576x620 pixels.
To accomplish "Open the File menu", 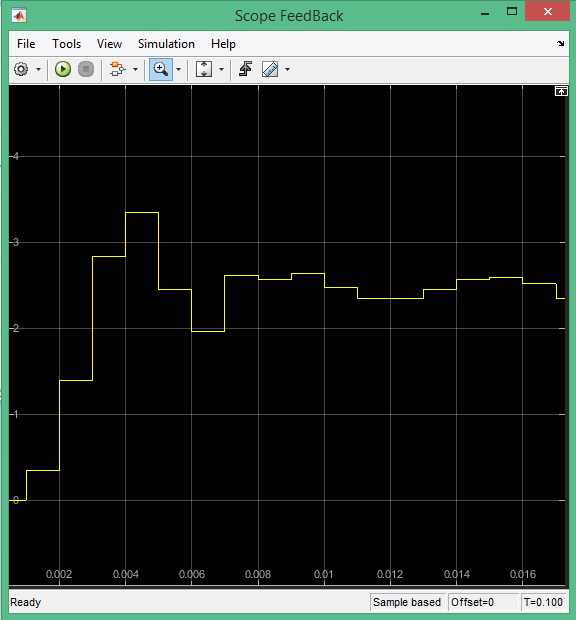I will [26, 44].
